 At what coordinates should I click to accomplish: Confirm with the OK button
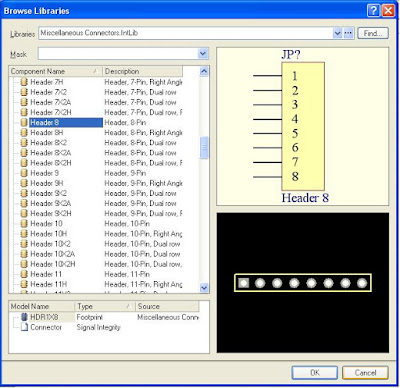(315, 372)
